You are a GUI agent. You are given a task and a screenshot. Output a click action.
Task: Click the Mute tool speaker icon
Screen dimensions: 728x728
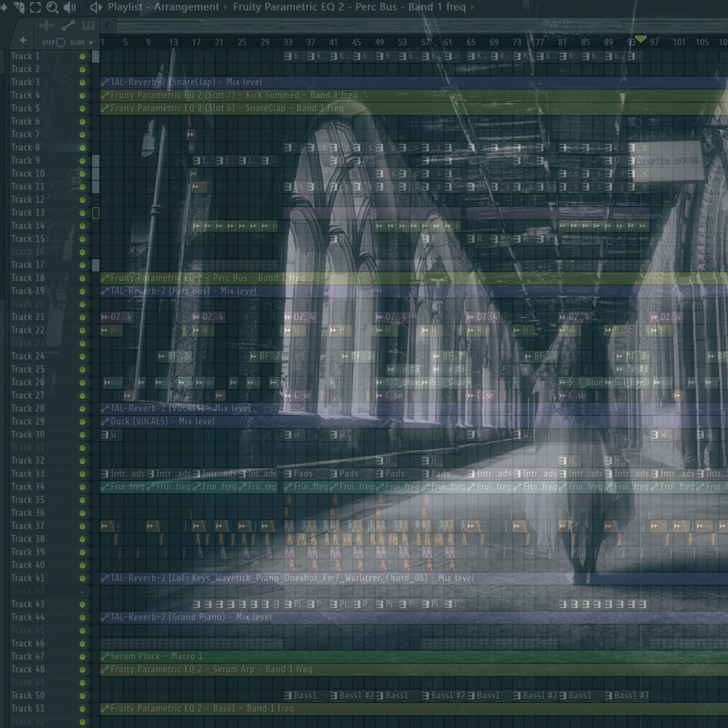pyautogui.click(x=70, y=7)
